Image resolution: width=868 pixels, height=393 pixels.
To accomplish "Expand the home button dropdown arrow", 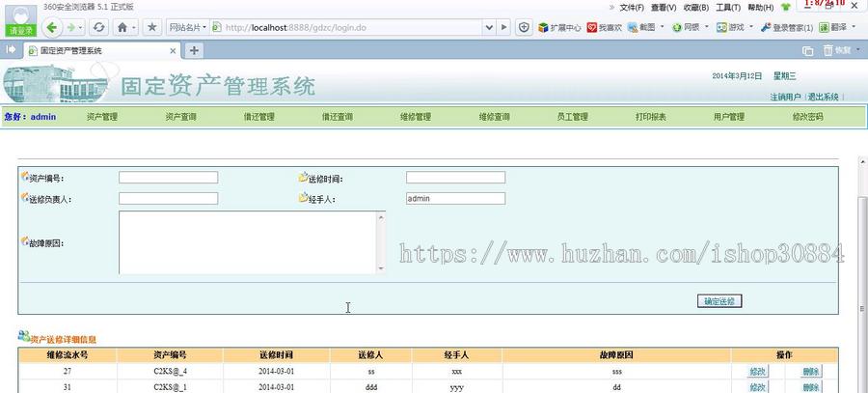I will (134, 28).
